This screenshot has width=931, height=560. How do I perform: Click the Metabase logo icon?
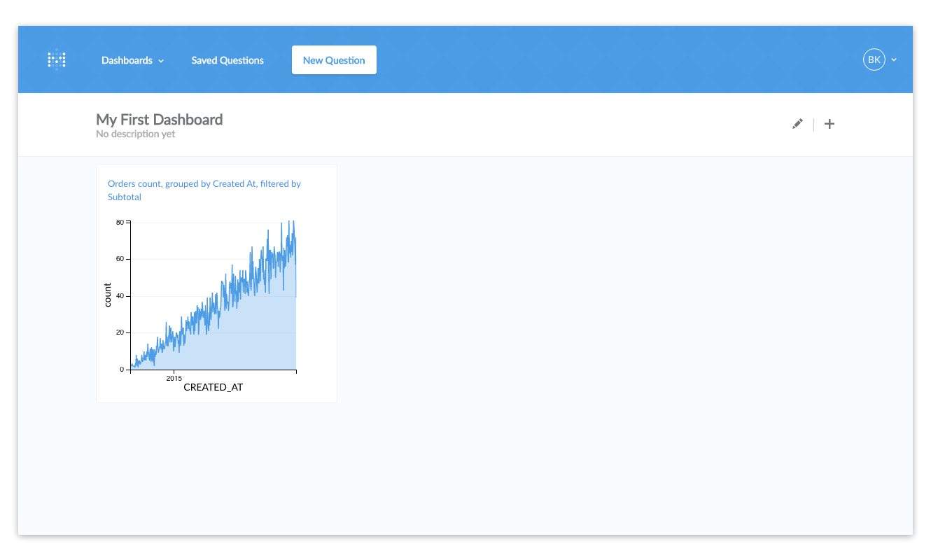point(57,60)
